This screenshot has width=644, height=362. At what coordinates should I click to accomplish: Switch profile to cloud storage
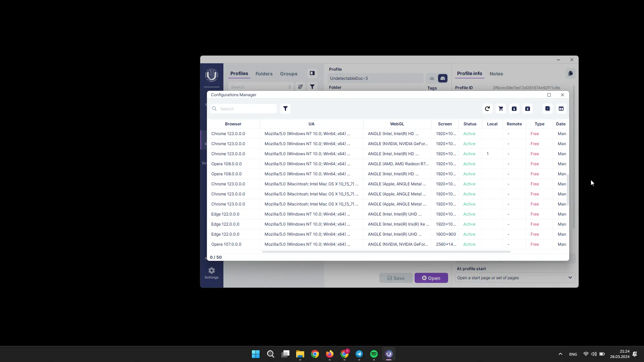pos(432,78)
